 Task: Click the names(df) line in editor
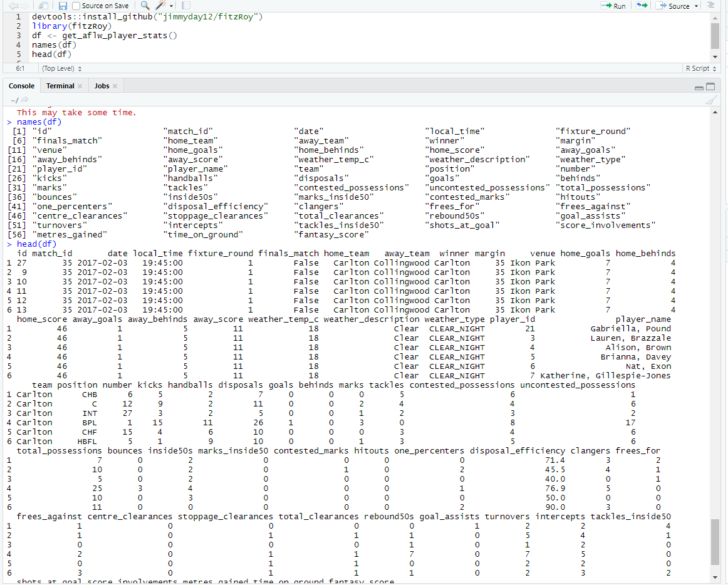pyautogui.click(x=54, y=45)
